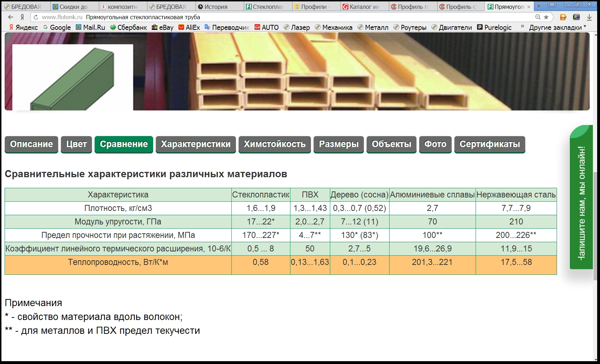Switch to the Профили browser tab
Viewport: 600px width, 364px height.
[x=316, y=7]
